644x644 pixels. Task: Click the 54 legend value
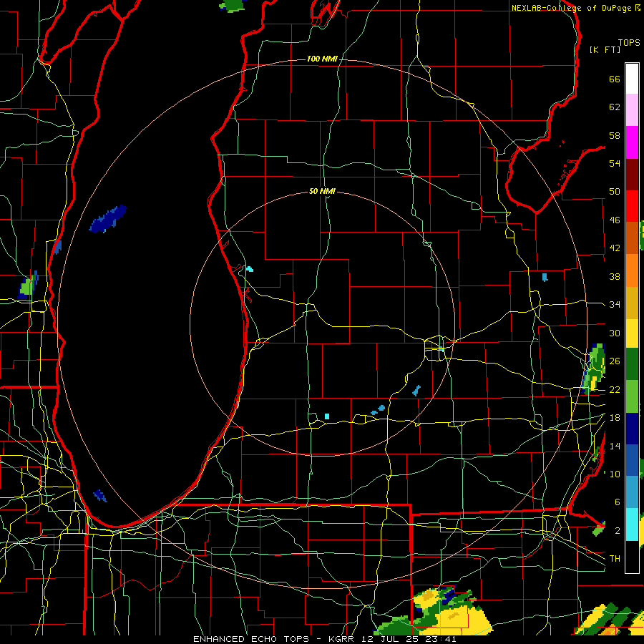(615, 163)
